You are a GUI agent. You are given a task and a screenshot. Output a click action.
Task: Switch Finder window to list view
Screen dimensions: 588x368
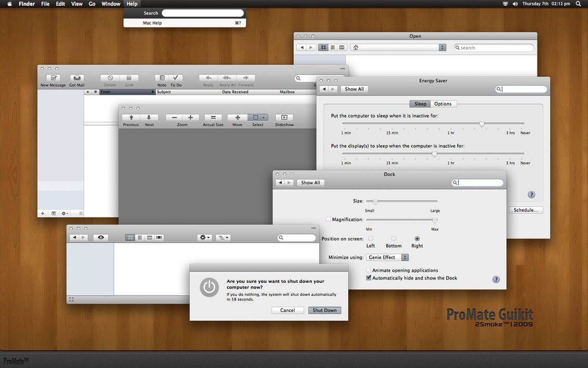(140, 237)
